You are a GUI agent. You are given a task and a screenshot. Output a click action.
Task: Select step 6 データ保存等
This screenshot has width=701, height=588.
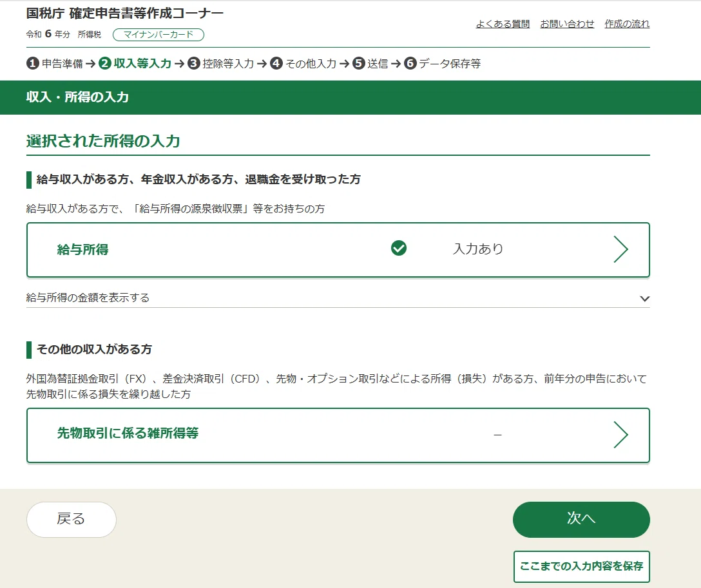pyautogui.click(x=443, y=64)
